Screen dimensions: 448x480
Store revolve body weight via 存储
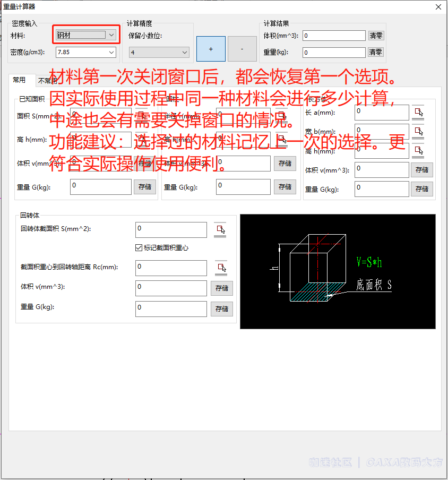pos(222,308)
